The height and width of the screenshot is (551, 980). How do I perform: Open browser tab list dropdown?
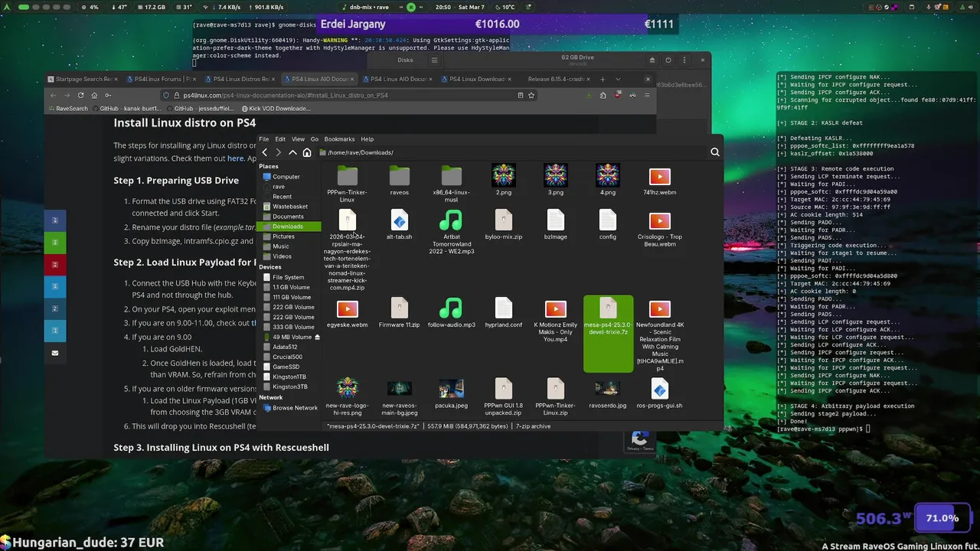point(618,79)
